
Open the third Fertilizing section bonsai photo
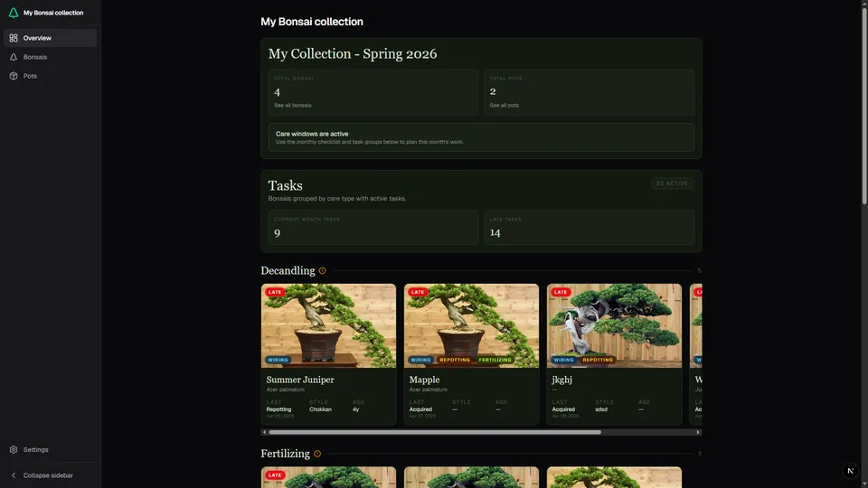click(615, 477)
